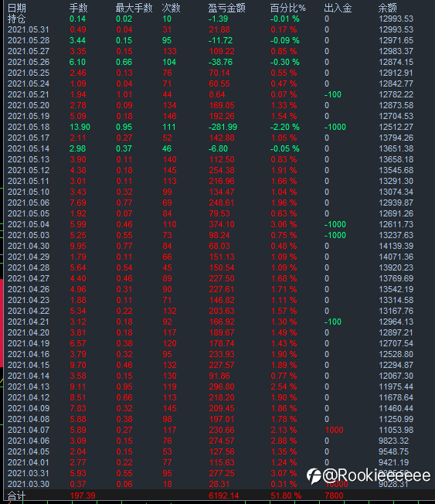The image size is (435, 504).
Task: Click the 3.06 % percentage cell
Action: [x=284, y=225]
